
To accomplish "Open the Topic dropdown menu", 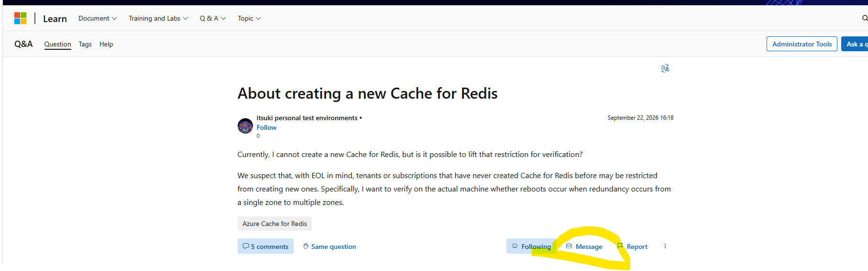I will pyautogui.click(x=249, y=18).
